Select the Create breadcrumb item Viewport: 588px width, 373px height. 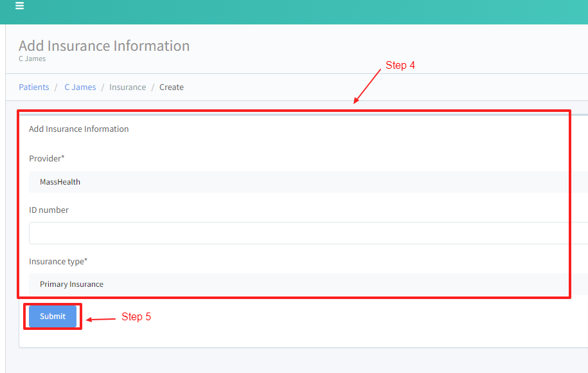(x=172, y=87)
